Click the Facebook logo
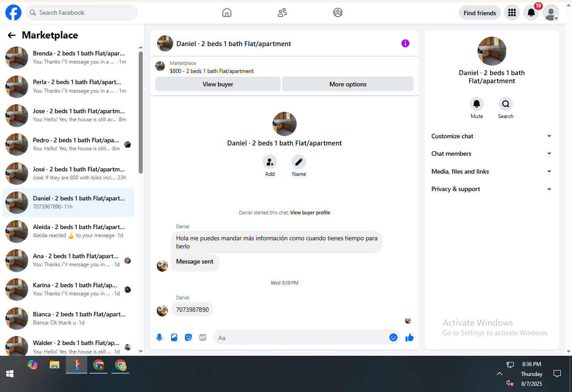This screenshot has height=392, width=572. point(13,13)
